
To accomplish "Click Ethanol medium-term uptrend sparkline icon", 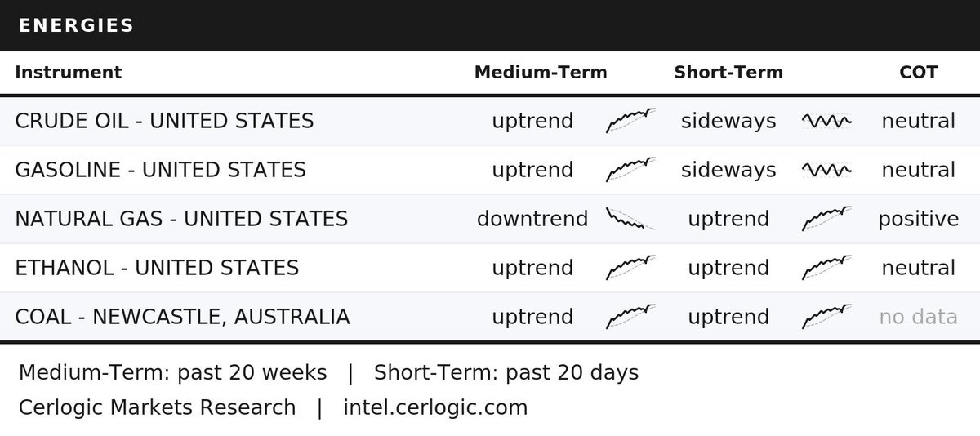I will pyautogui.click(x=630, y=268).
